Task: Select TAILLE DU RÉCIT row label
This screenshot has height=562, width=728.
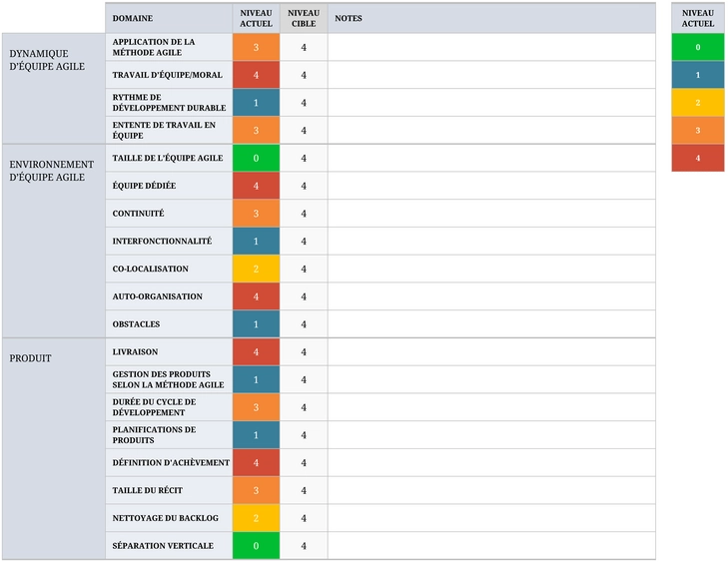Action: [169, 490]
